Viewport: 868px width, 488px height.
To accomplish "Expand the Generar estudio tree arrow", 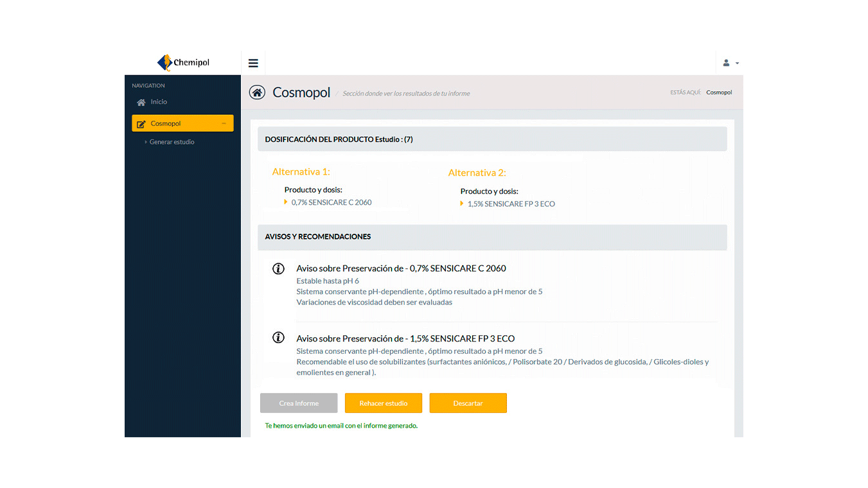I will tap(145, 142).
